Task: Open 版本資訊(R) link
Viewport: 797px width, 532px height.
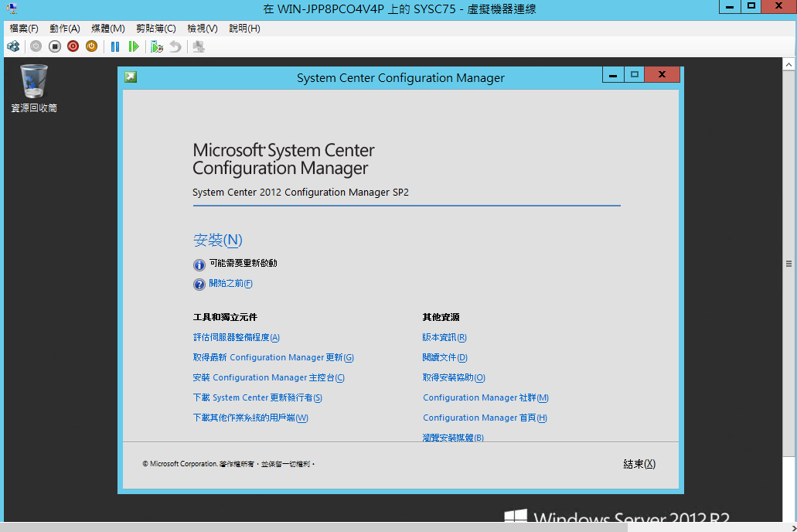Action: [444, 337]
